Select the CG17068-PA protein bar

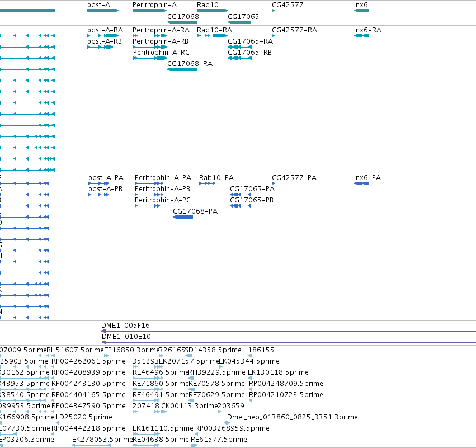coord(183,217)
